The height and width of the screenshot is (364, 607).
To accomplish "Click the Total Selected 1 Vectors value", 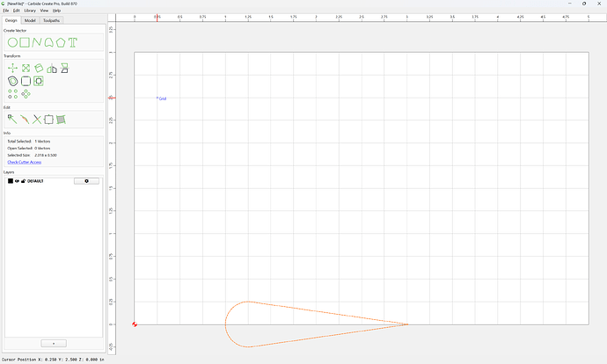I will coord(42,142).
